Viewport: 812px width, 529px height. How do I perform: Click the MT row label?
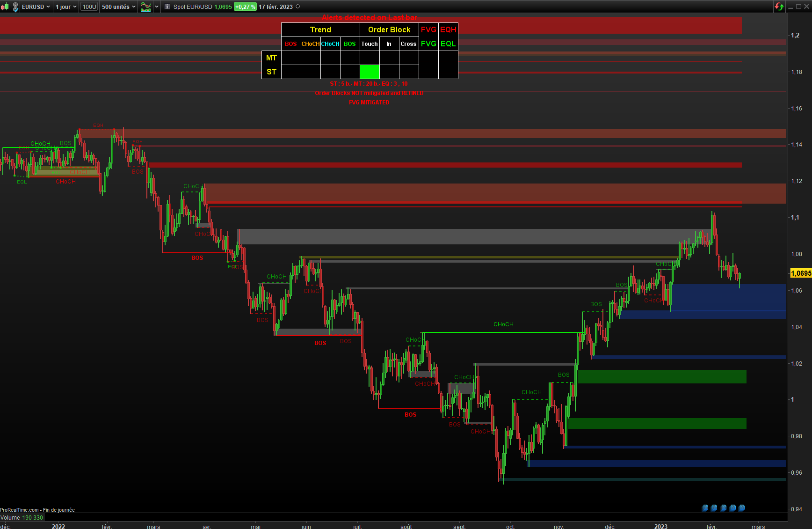click(x=271, y=58)
